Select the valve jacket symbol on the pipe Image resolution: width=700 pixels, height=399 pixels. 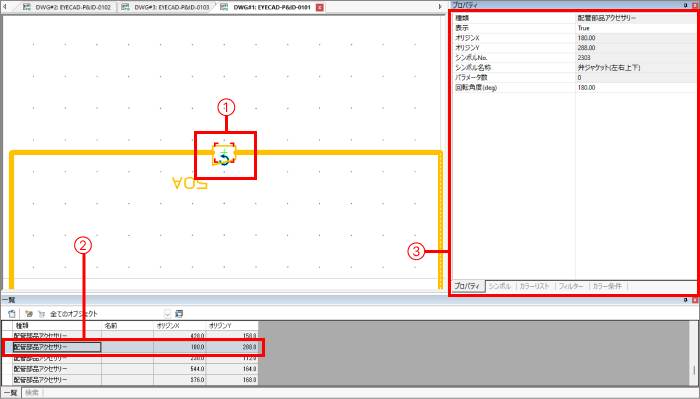224,154
